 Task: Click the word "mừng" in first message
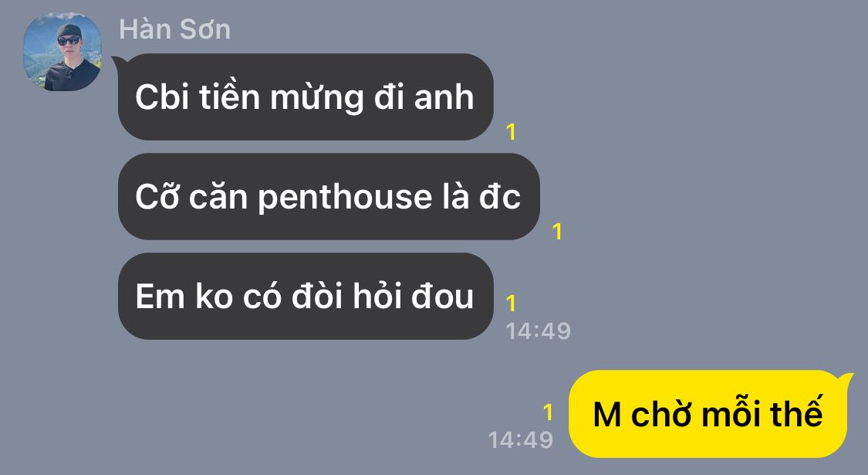[x=316, y=98]
